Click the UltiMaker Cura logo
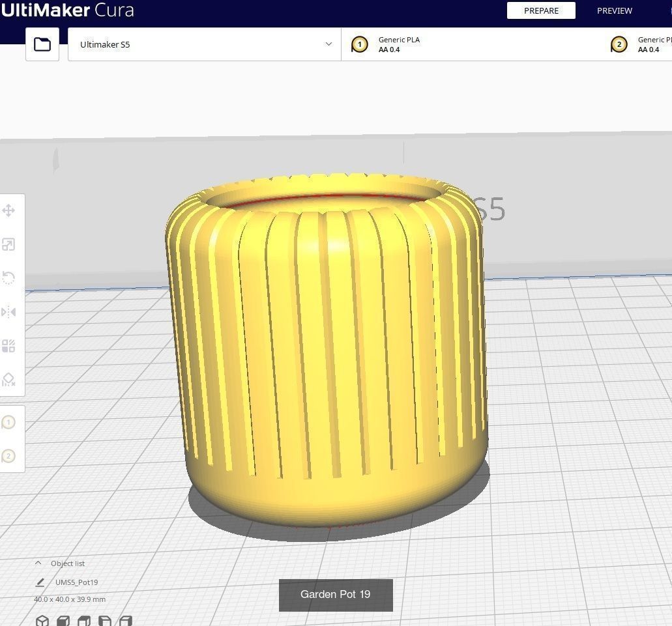 pos(67,10)
